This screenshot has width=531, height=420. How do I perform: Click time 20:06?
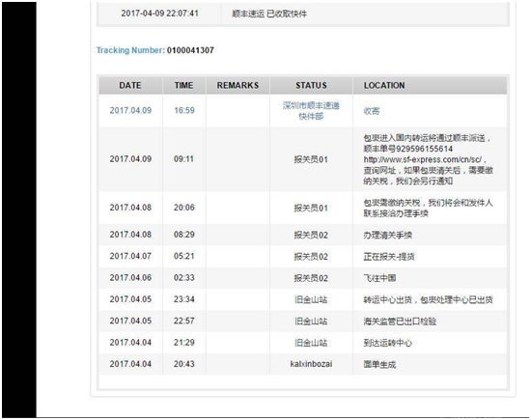click(184, 208)
